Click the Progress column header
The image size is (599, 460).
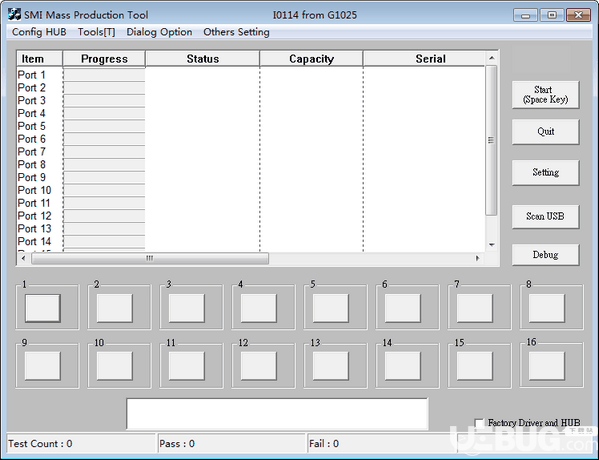coord(104,59)
